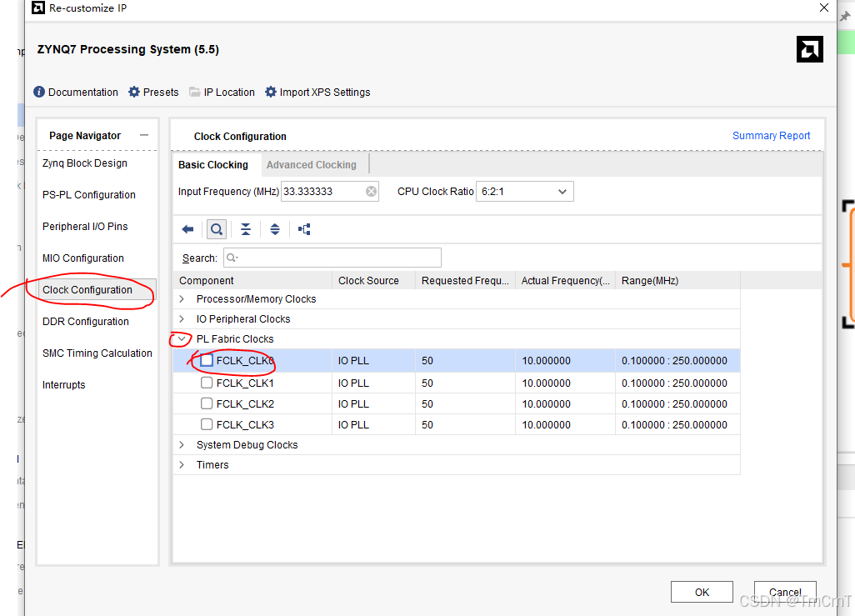This screenshot has height=616, width=855.
Task: Expand Processor/Memory Clocks tree node
Action: tap(182, 299)
